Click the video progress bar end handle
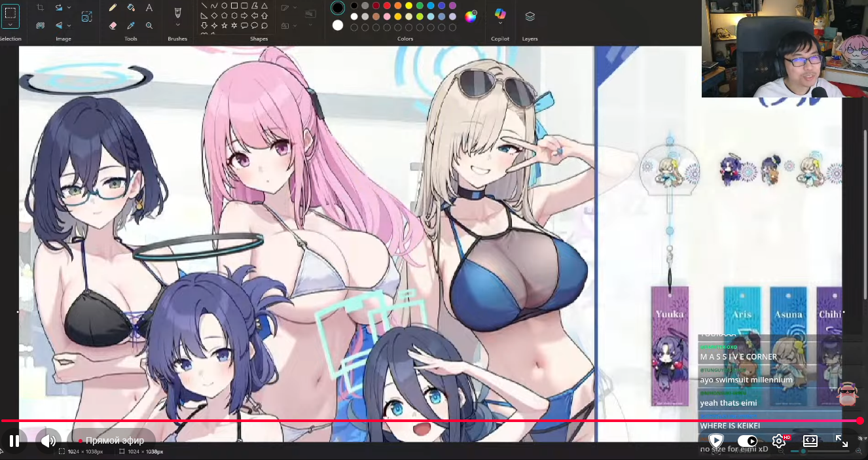 (x=859, y=421)
